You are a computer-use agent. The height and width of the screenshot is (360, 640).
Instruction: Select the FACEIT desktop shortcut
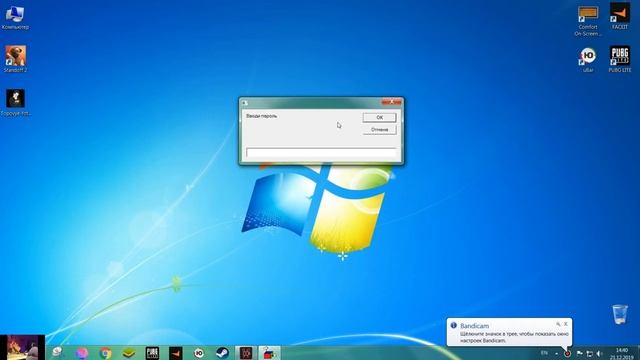pyautogui.click(x=620, y=16)
